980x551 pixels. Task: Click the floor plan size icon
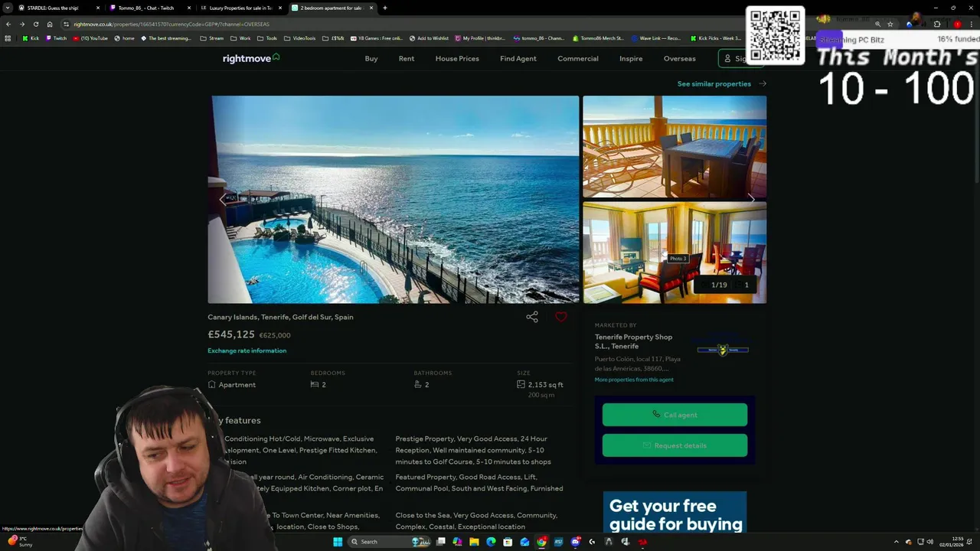pos(521,385)
